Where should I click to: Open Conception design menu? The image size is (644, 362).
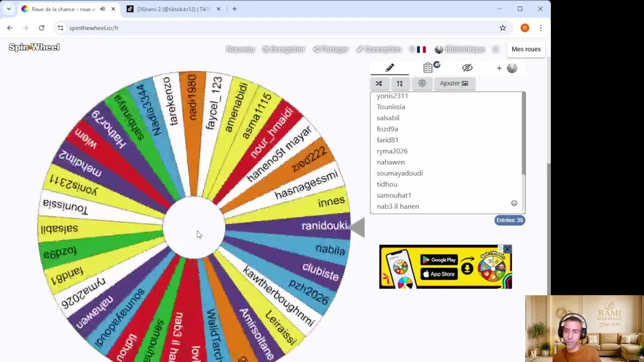point(379,49)
